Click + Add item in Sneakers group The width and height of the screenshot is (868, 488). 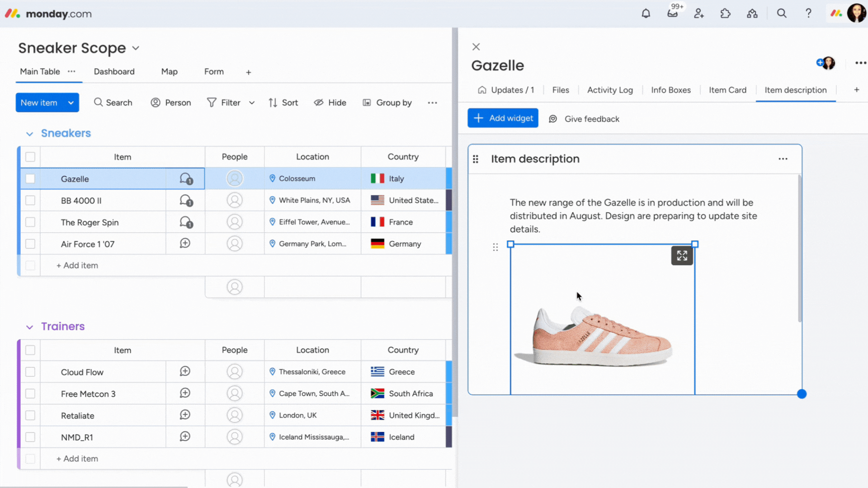pos(77,265)
